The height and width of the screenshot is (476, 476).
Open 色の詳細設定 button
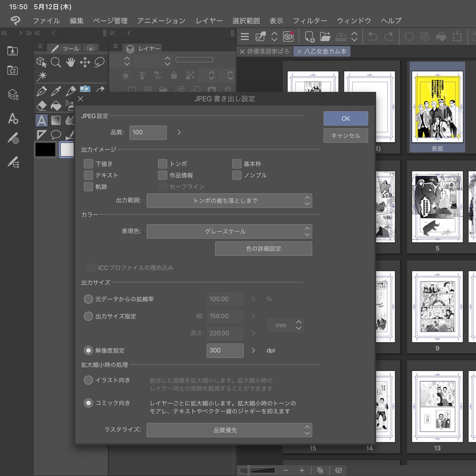pos(263,249)
